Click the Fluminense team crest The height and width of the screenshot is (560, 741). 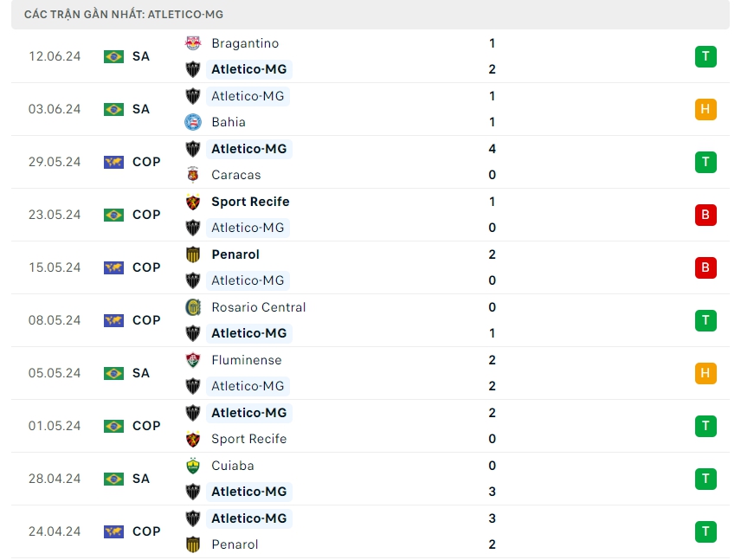pyautogui.click(x=193, y=360)
